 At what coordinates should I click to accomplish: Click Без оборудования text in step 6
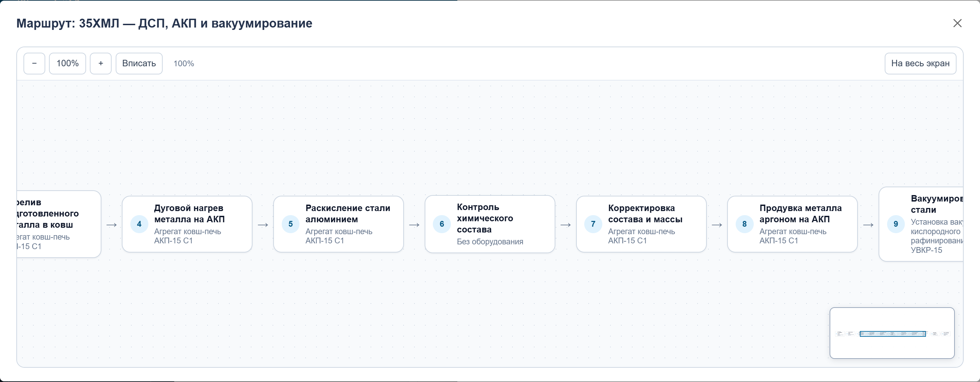tap(490, 242)
